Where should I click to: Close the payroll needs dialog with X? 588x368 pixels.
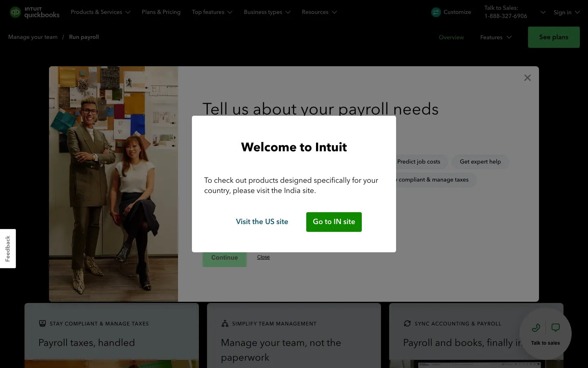[x=528, y=78]
